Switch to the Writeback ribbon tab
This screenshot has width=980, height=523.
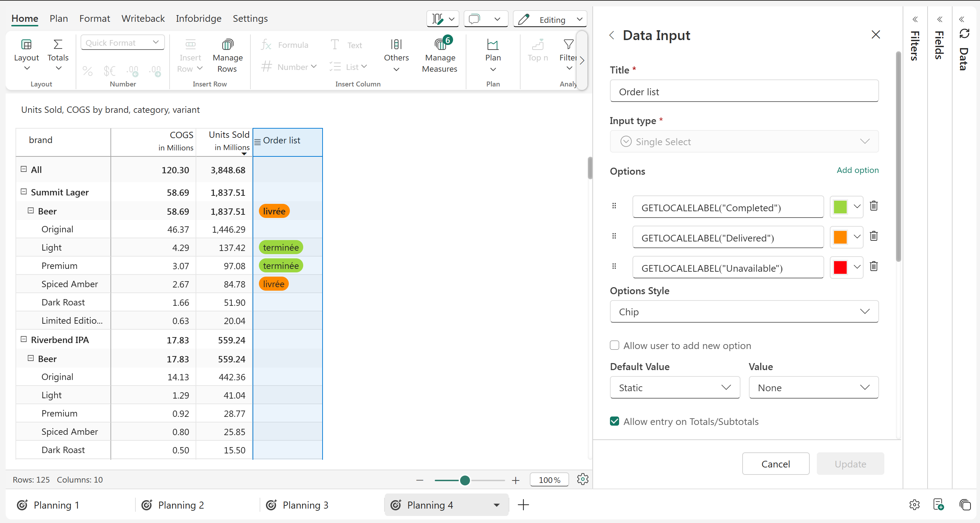pyautogui.click(x=143, y=18)
